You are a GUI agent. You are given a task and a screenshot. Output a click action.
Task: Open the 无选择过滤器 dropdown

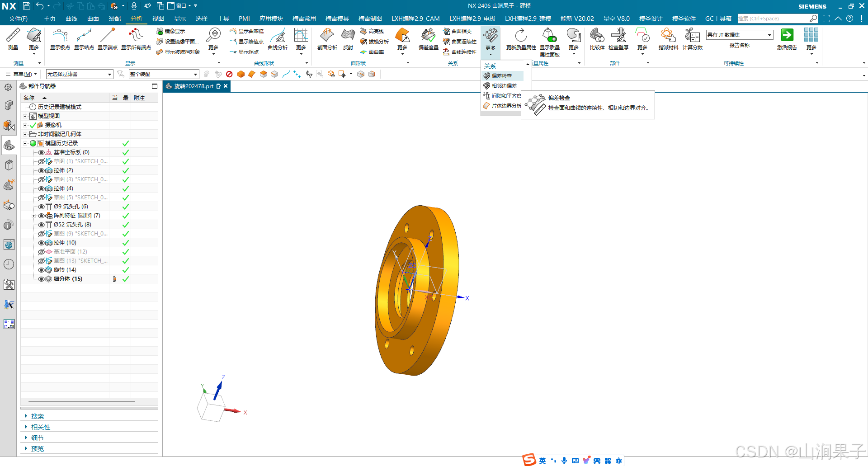(80, 74)
